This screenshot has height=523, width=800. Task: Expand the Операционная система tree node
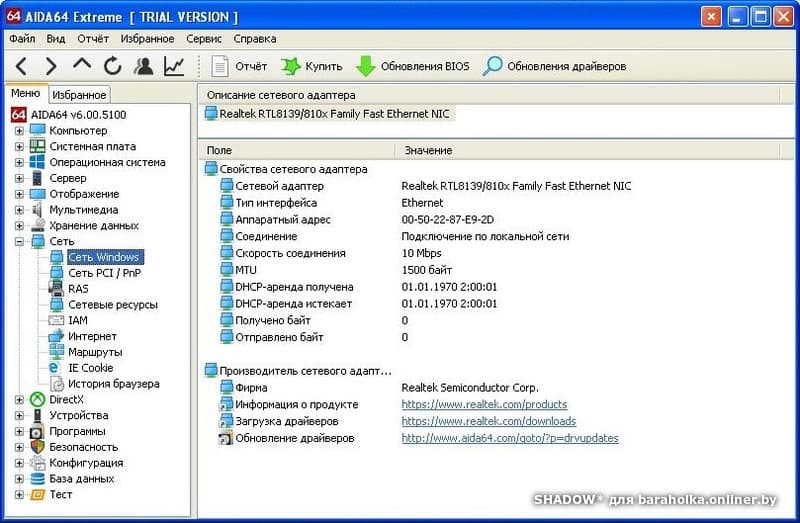click(19, 163)
